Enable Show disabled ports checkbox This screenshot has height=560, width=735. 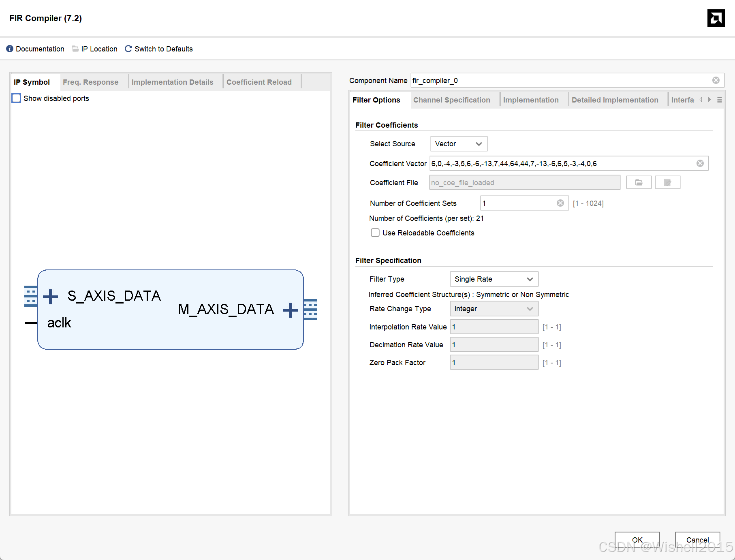(16, 98)
